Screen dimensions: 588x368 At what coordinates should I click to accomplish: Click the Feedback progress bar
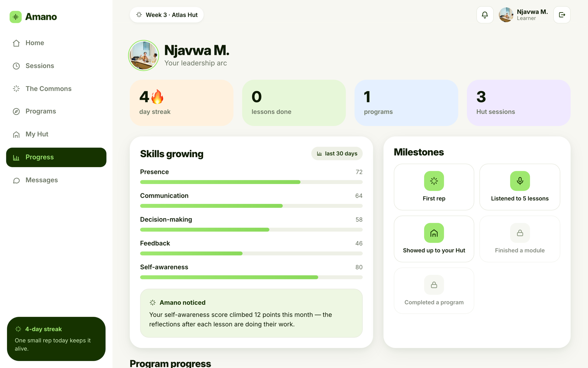click(x=251, y=254)
